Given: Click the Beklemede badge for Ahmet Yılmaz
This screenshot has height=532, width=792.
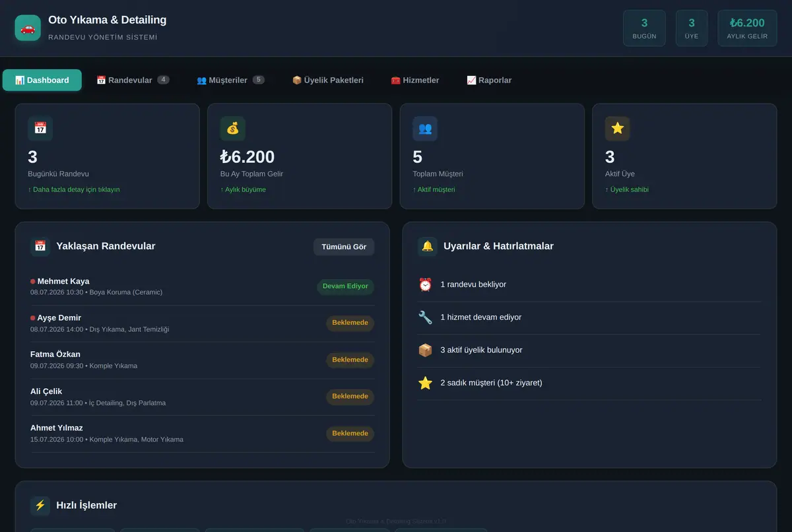Looking at the screenshot, I should (x=350, y=434).
